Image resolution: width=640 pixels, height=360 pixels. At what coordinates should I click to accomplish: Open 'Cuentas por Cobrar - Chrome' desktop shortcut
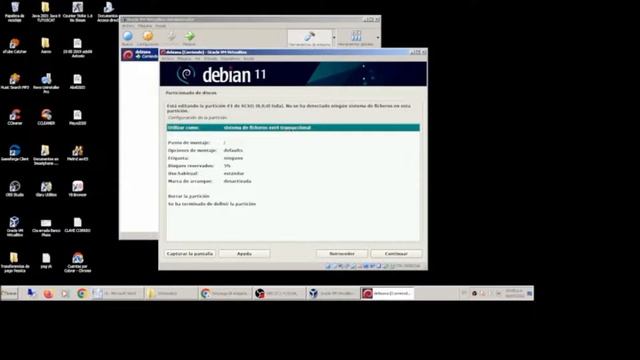coord(78,262)
